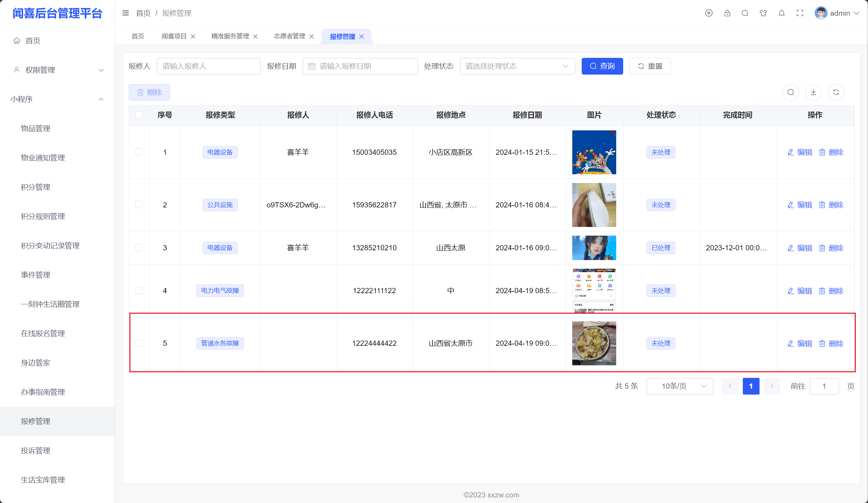Delete row 2 公共设施 record
This screenshot has width=868, height=503.
coord(831,205)
